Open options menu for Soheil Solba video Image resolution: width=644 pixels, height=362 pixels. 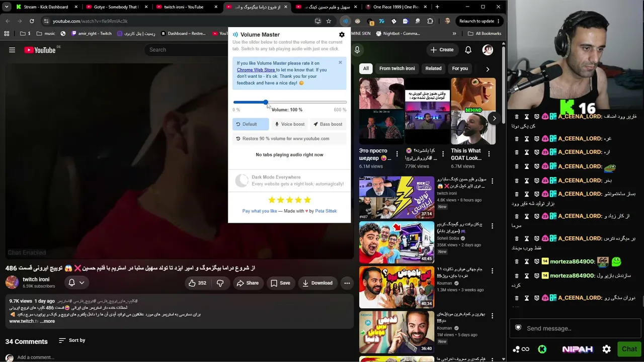[493, 226]
